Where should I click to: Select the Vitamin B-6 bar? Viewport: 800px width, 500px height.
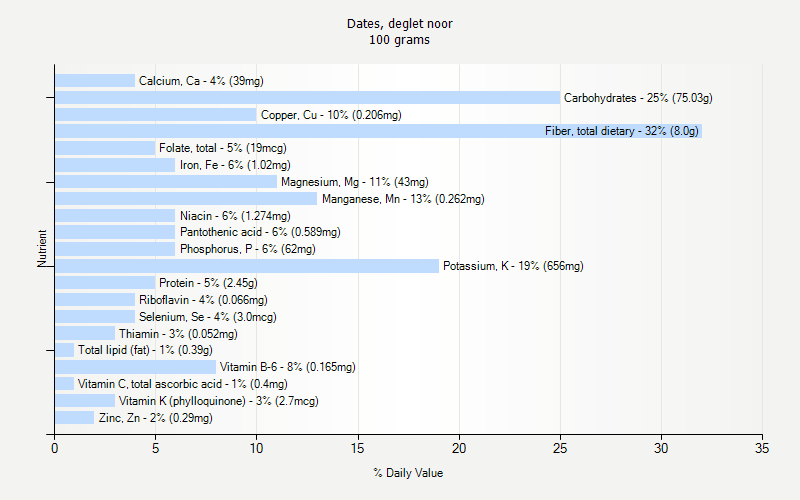(x=135, y=367)
